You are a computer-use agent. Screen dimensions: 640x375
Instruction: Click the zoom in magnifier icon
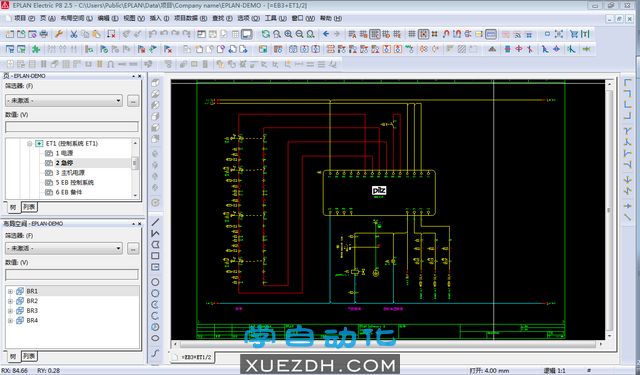click(288, 34)
